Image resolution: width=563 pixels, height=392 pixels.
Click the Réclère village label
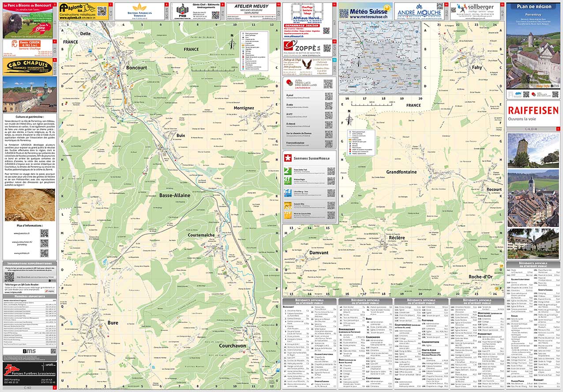[x=397, y=238]
